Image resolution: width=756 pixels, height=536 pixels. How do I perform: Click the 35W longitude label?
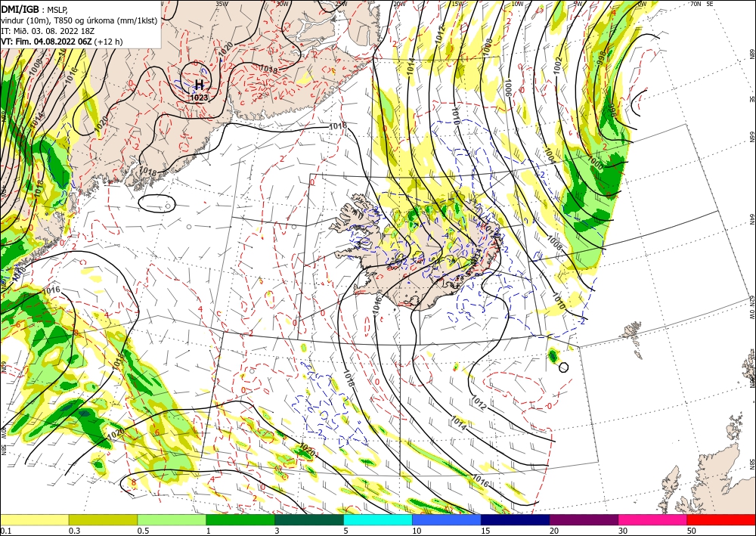pos(222,4)
